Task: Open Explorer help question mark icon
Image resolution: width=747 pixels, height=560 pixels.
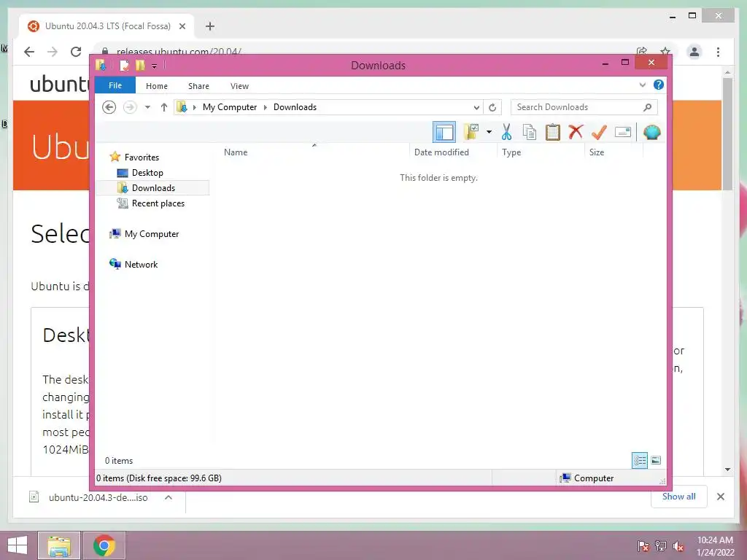Action: 659,85
